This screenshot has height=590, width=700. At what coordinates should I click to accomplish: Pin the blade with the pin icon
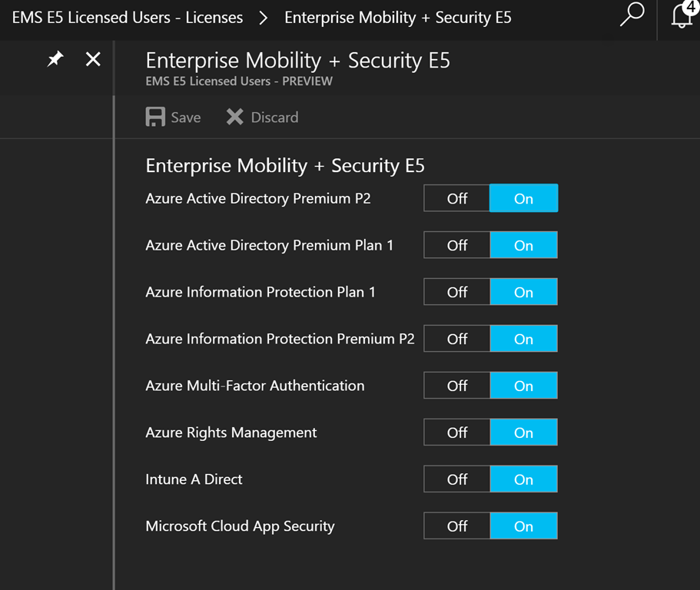pos(55,59)
